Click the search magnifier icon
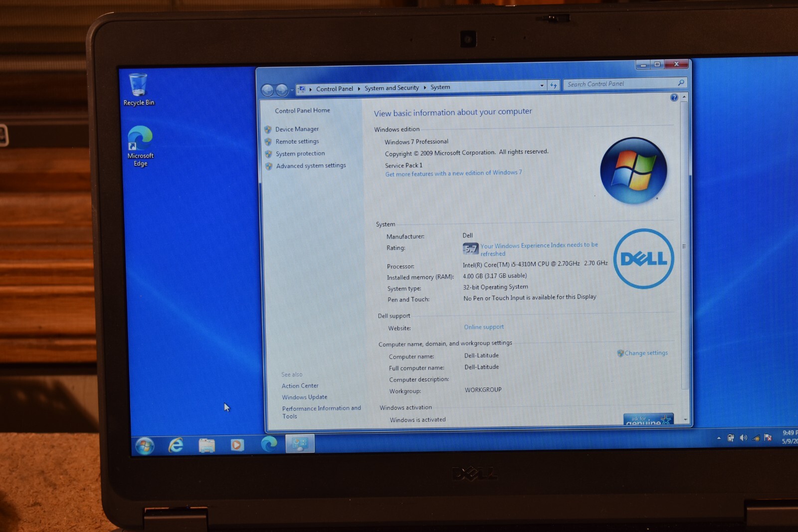Viewport: 798px width, 532px height. (681, 83)
